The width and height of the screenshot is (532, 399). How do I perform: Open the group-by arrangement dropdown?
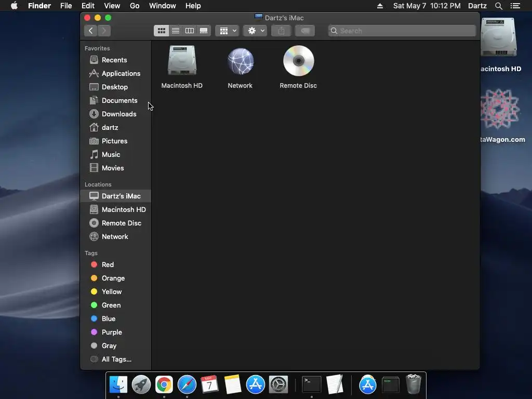pos(228,31)
